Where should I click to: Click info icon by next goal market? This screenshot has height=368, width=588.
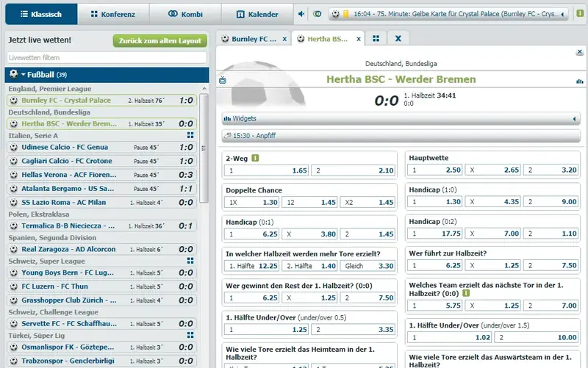click(466, 293)
